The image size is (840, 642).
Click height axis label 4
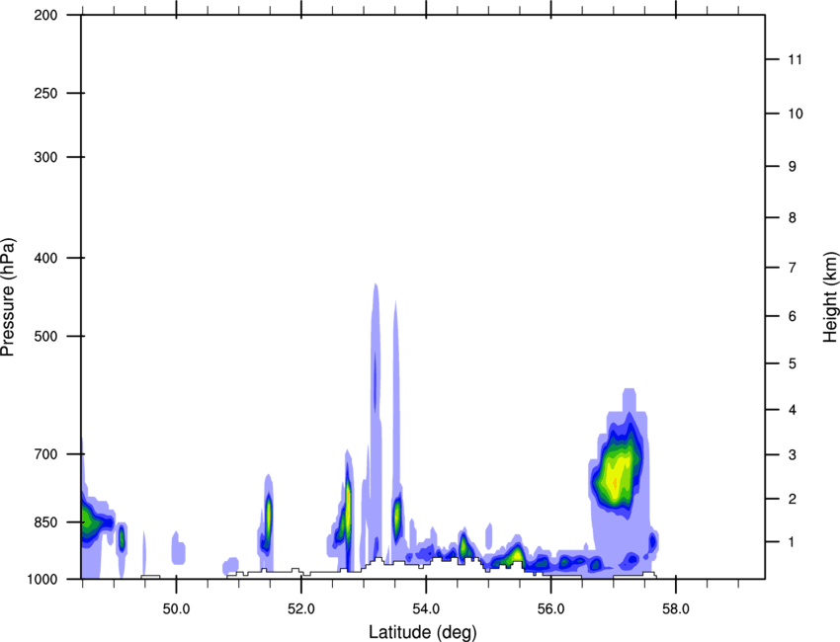pos(793,410)
